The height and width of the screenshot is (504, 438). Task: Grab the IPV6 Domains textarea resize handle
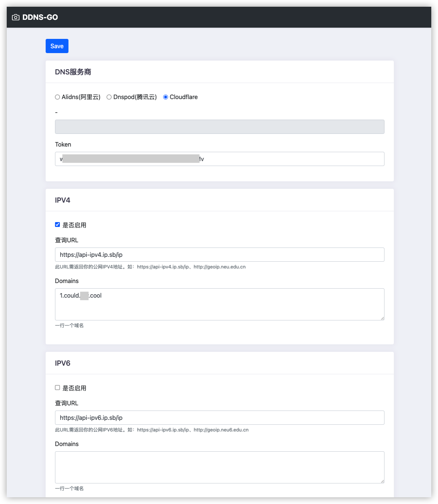382,481
